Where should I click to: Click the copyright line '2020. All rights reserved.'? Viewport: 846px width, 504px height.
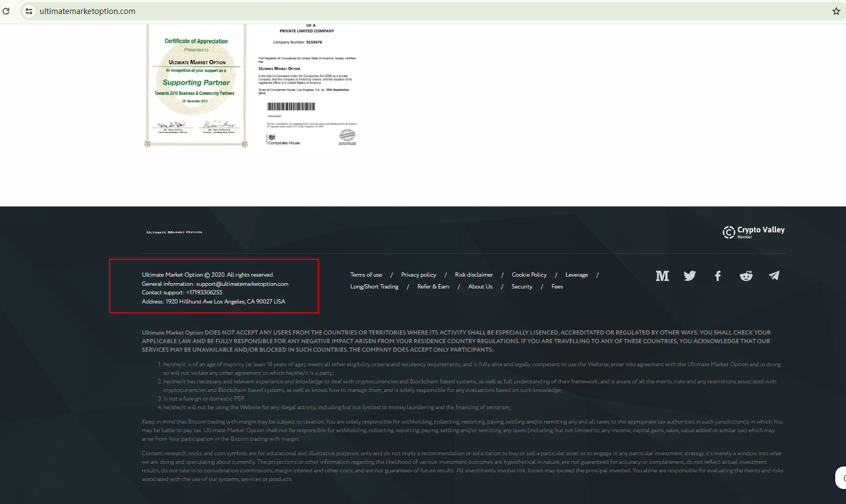pos(208,275)
